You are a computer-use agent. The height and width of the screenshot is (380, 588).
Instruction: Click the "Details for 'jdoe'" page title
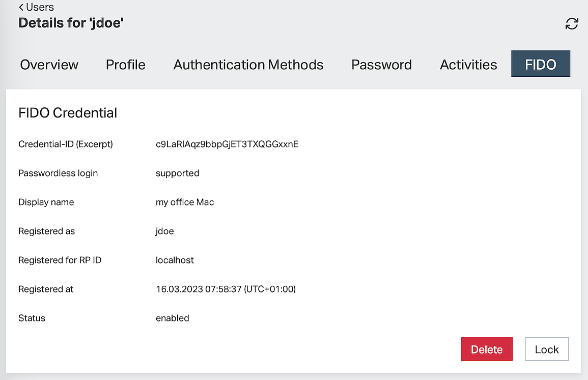pos(71,23)
